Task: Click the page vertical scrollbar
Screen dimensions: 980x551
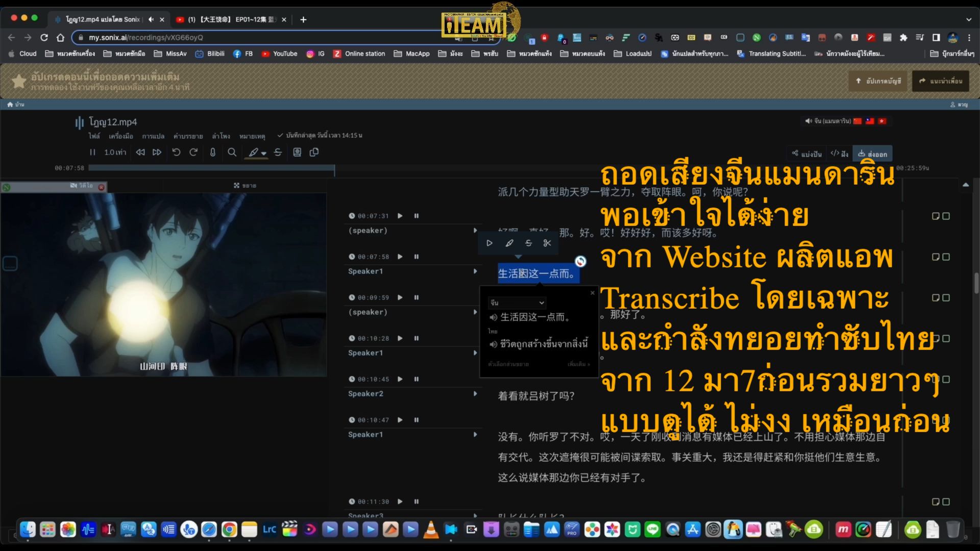Action: click(x=976, y=283)
